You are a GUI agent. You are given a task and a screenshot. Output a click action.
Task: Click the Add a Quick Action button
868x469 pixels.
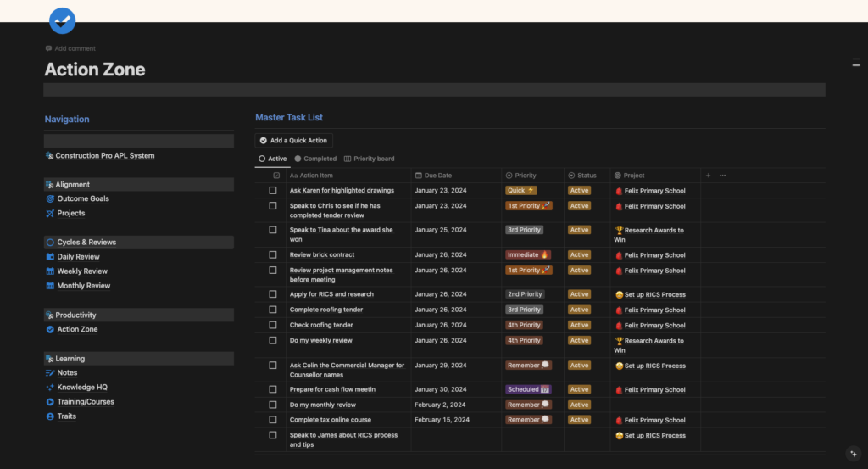tap(294, 141)
